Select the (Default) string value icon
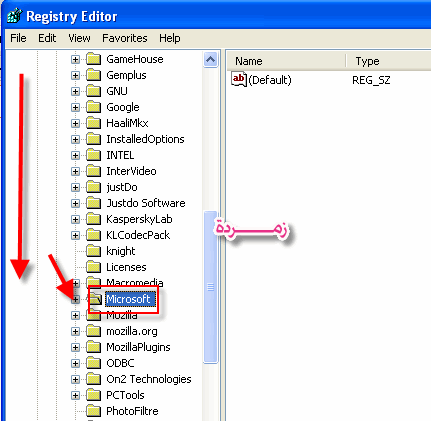The image size is (431, 421). coord(239,79)
